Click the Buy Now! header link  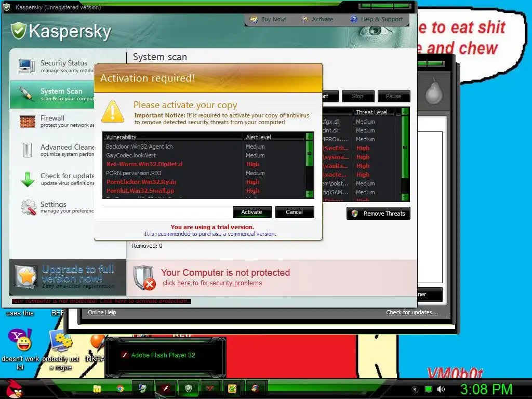269,19
